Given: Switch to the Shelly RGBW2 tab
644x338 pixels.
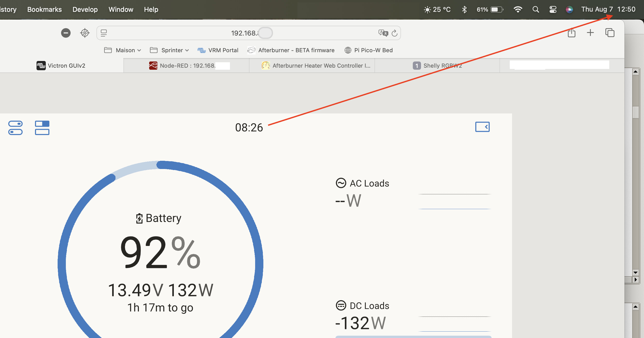Looking at the screenshot, I should pos(437,66).
